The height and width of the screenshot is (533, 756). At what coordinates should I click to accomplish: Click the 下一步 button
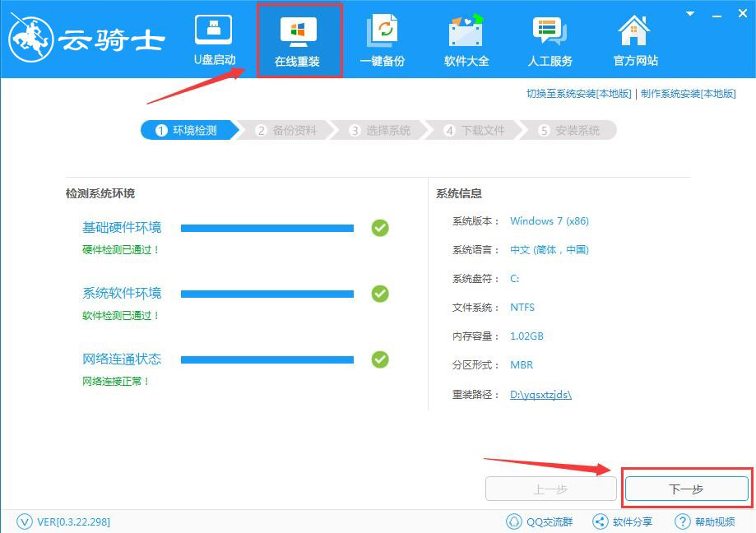[x=686, y=489]
